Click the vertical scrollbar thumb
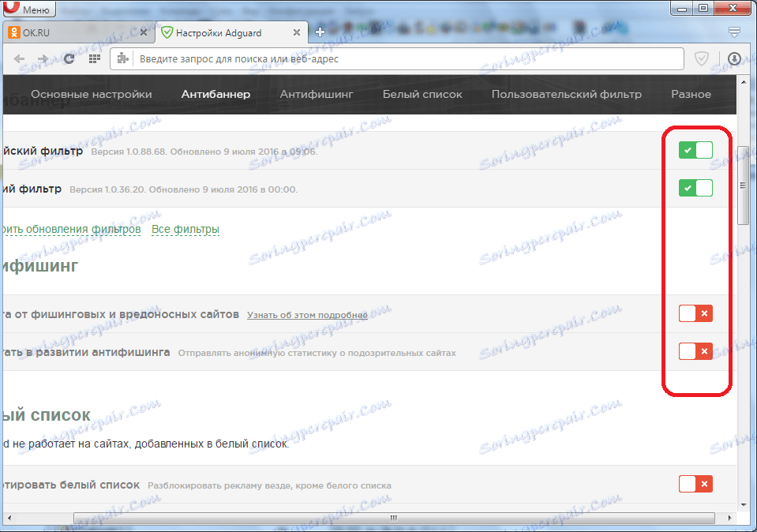This screenshot has width=757, height=532. [743, 185]
